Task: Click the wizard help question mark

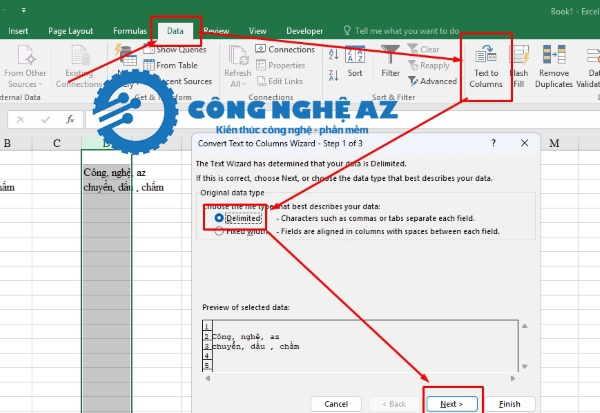Action: pyautogui.click(x=493, y=143)
